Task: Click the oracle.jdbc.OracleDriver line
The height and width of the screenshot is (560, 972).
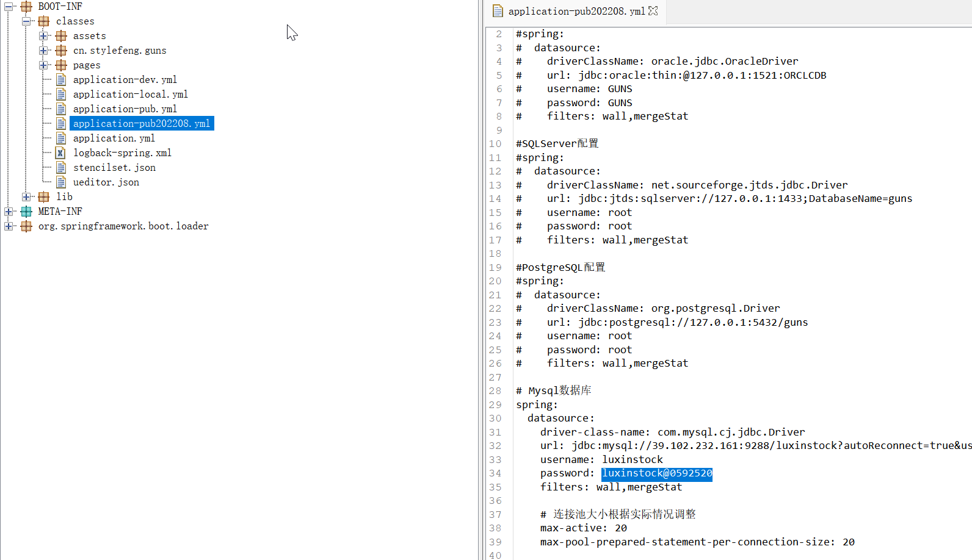Action: pos(657,62)
